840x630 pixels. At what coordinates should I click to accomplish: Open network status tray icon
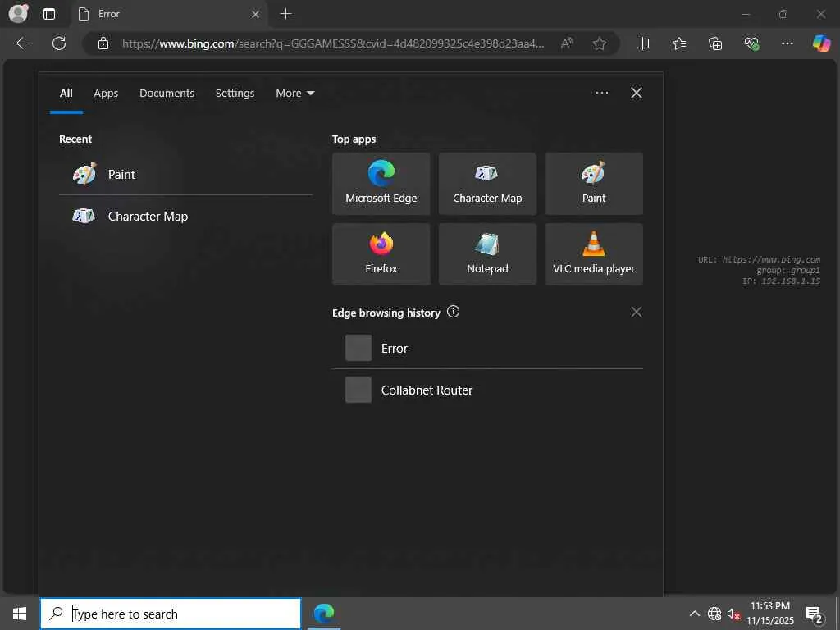click(714, 614)
